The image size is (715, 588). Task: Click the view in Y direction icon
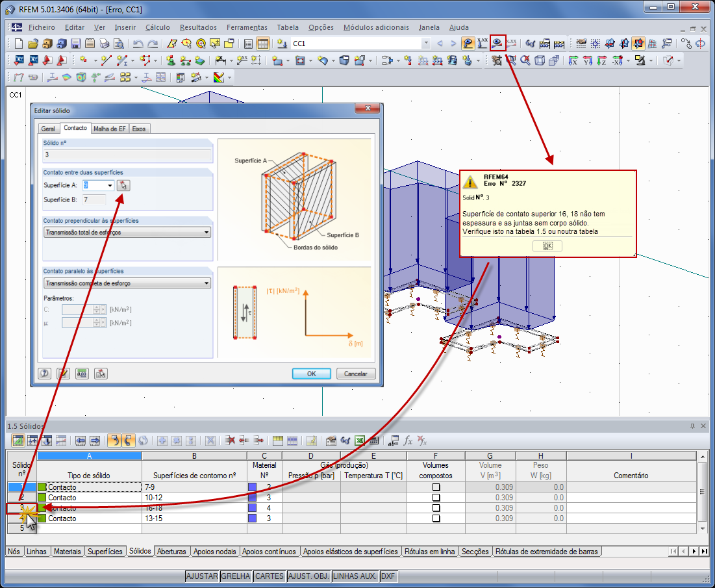click(588, 60)
